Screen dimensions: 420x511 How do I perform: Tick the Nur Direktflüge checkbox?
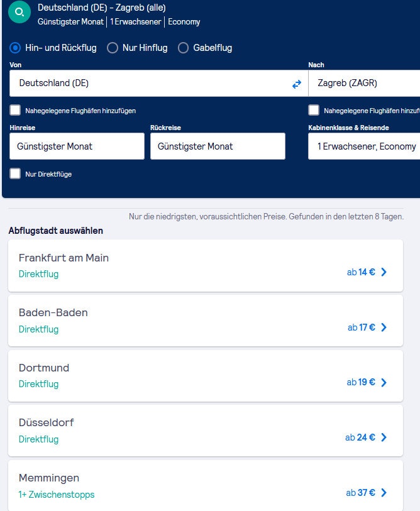point(16,174)
